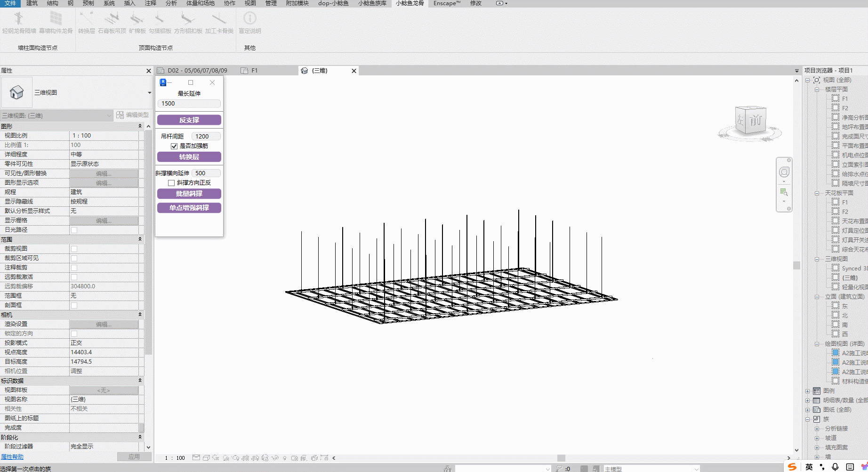Click the 反支撑 purple button
This screenshot has height=472, width=868.
(189, 120)
